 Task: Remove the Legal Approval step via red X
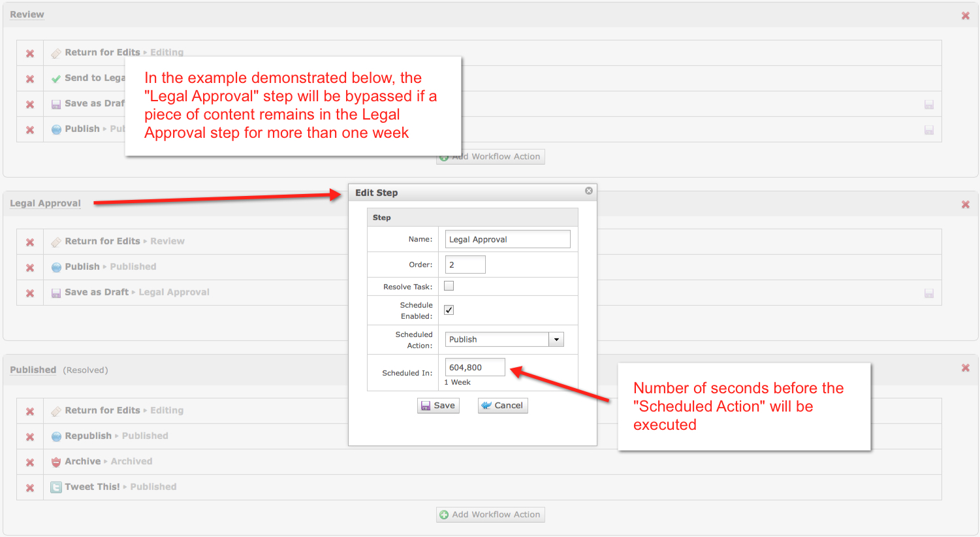[x=965, y=204]
